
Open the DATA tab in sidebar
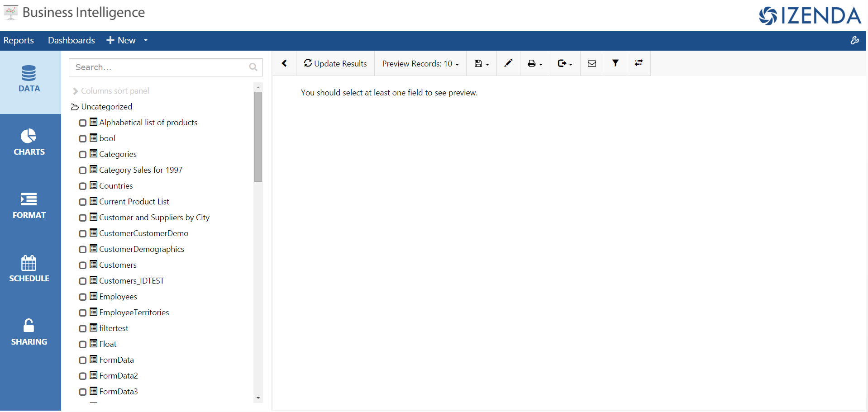pyautogui.click(x=29, y=82)
